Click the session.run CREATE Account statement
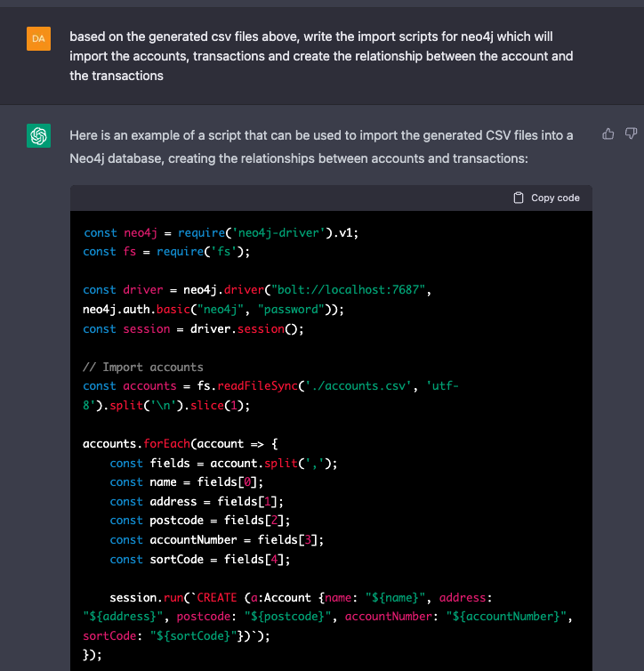Viewport: 644px width, 671px height. [327, 617]
